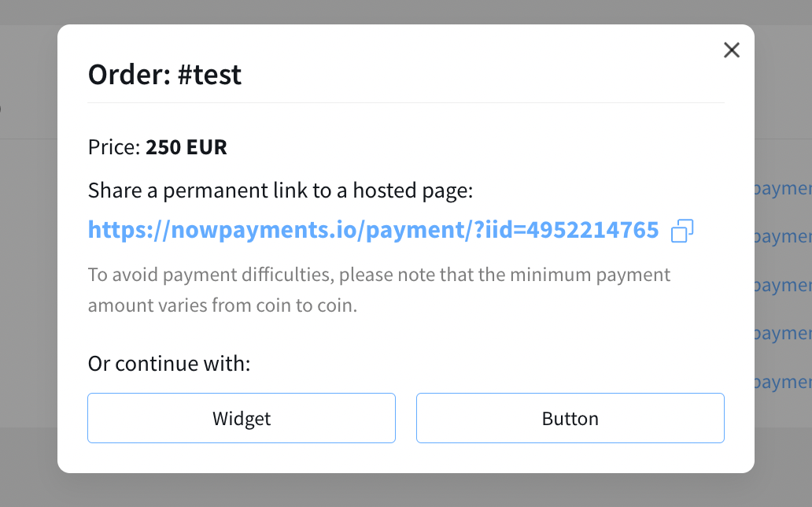Copy the hosted page link via copy icon
This screenshot has width=812, height=507.
(x=681, y=231)
